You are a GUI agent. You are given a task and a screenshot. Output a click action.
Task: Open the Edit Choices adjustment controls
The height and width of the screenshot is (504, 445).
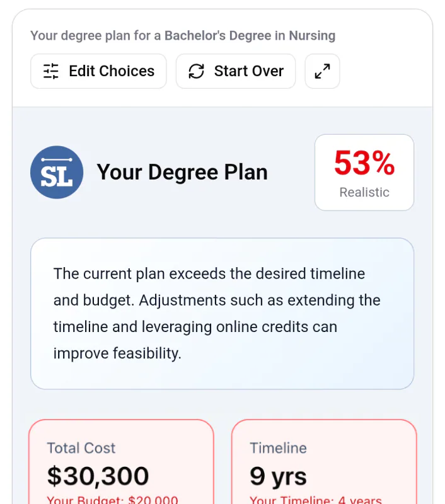click(98, 71)
